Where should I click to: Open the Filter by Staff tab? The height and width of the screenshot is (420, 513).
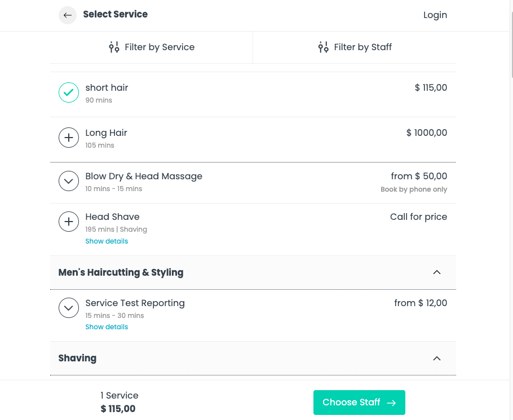(x=355, y=47)
